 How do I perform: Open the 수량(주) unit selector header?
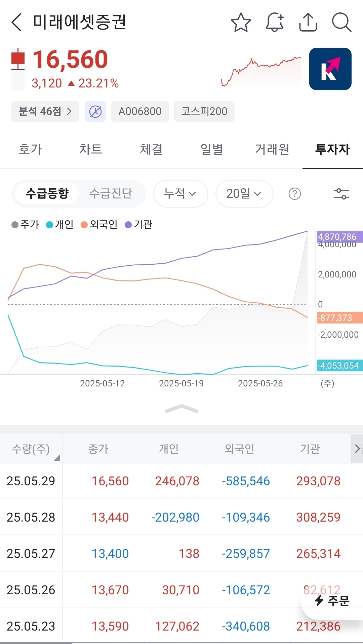click(x=31, y=449)
